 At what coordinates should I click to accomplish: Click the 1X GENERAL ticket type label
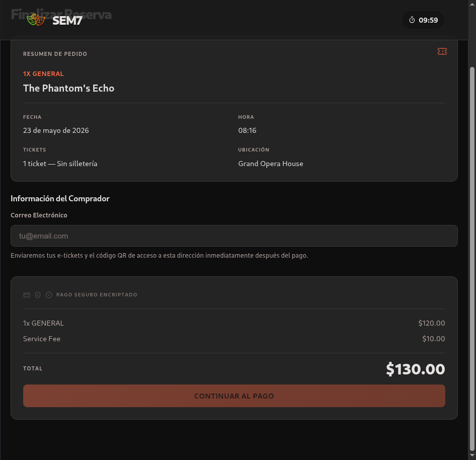tap(43, 74)
